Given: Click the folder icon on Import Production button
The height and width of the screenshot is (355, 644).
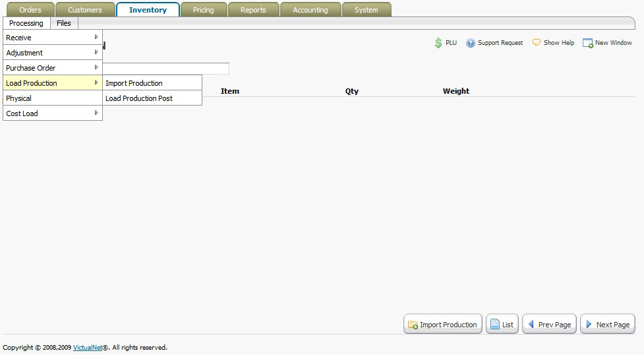Looking at the screenshot, I should point(413,325).
